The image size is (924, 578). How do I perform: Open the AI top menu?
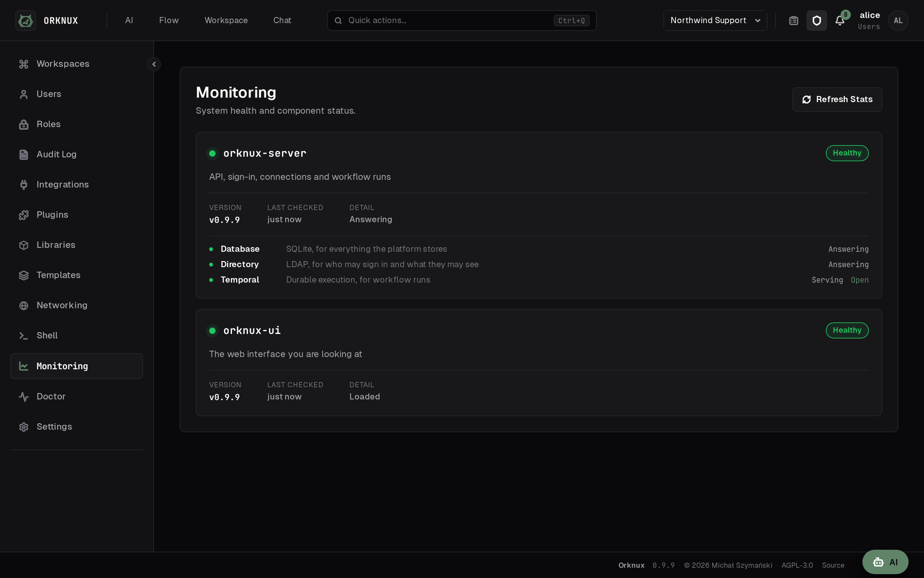coord(129,20)
